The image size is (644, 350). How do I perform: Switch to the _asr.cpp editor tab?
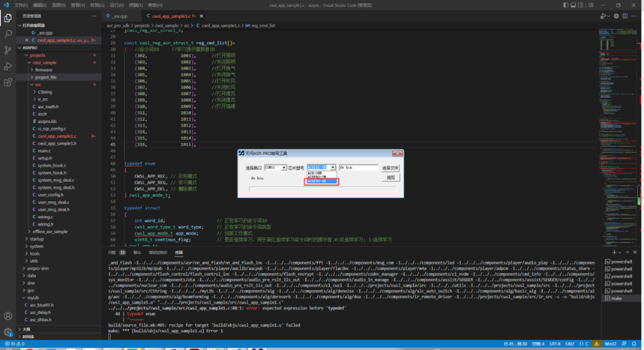120,16
